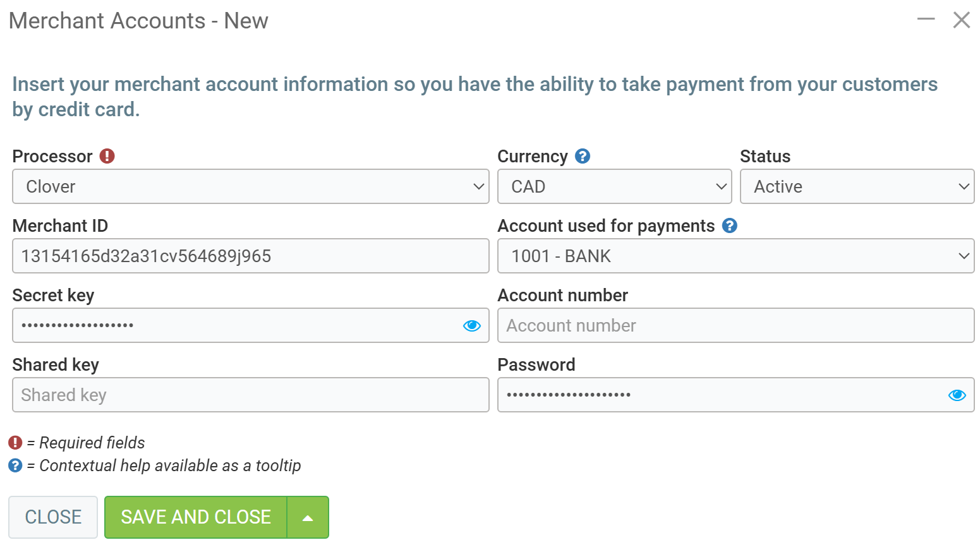The height and width of the screenshot is (540, 980).
Task: Minimize the Merchant Accounts dialog
Action: (x=926, y=20)
